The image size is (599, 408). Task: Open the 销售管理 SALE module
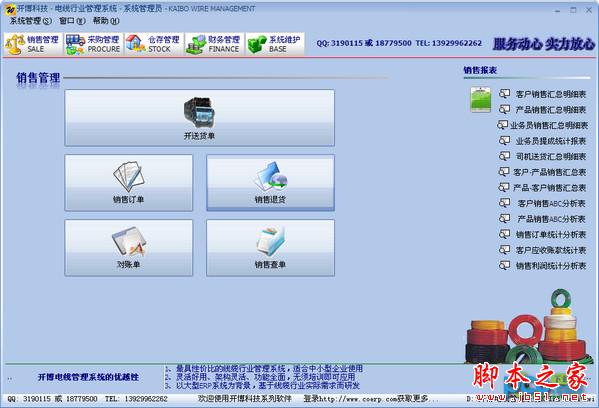pyautogui.click(x=32, y=44)
